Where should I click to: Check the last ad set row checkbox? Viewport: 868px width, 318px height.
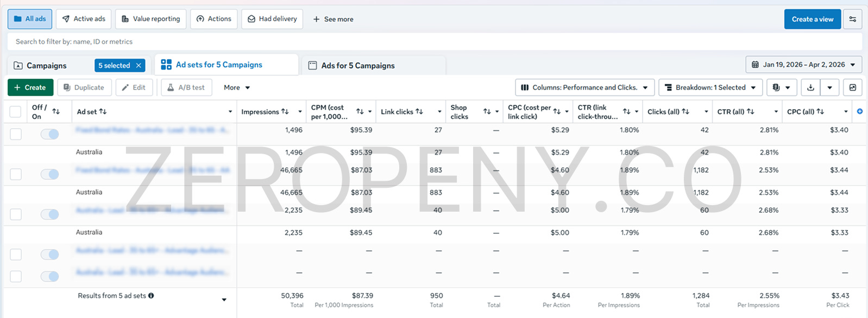click(x=16, y=276)
